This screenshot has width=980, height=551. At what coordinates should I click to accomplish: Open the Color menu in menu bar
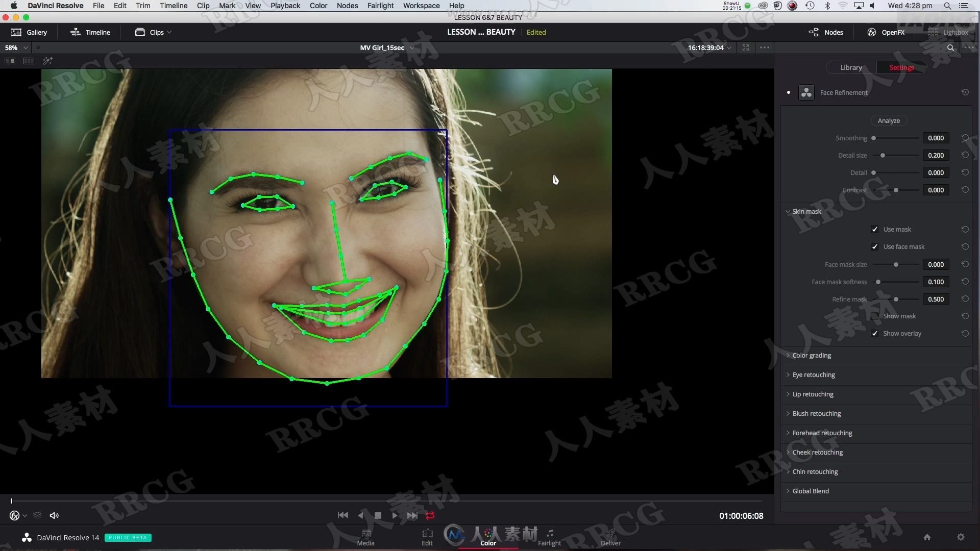tap(317, 6)
